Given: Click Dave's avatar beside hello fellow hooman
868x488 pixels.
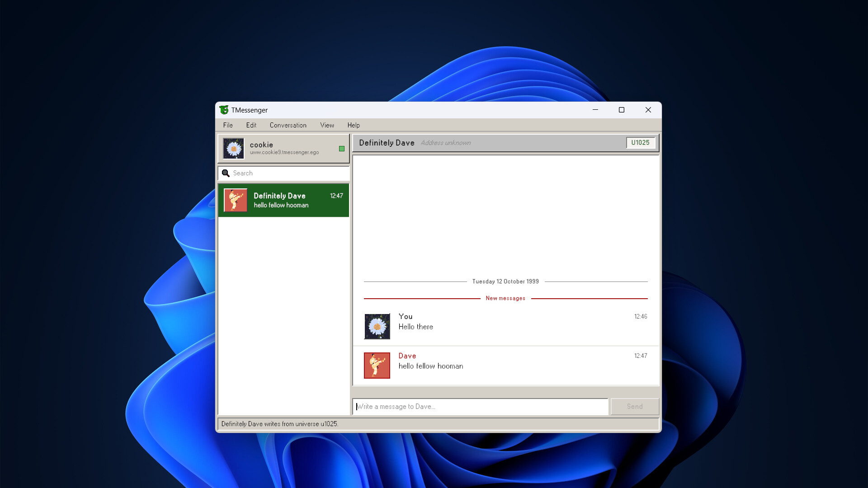Looking at the screenshot, I should [377, 366].
